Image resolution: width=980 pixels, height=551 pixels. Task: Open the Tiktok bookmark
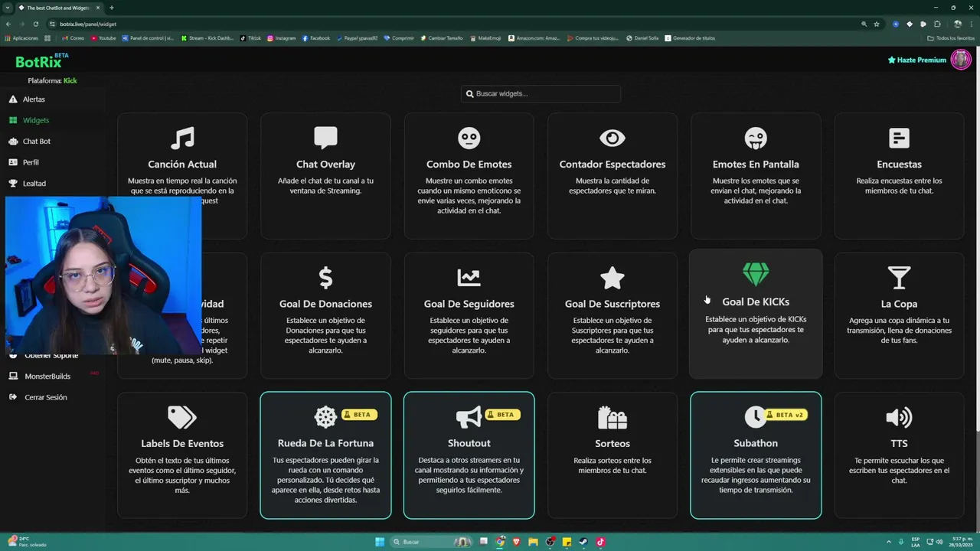click(x=250, y=38)
